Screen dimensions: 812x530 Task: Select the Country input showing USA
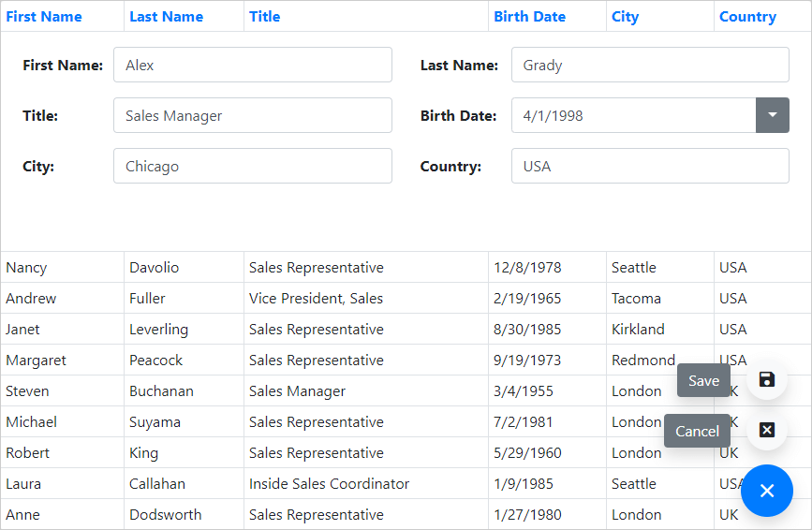point(650,166)
